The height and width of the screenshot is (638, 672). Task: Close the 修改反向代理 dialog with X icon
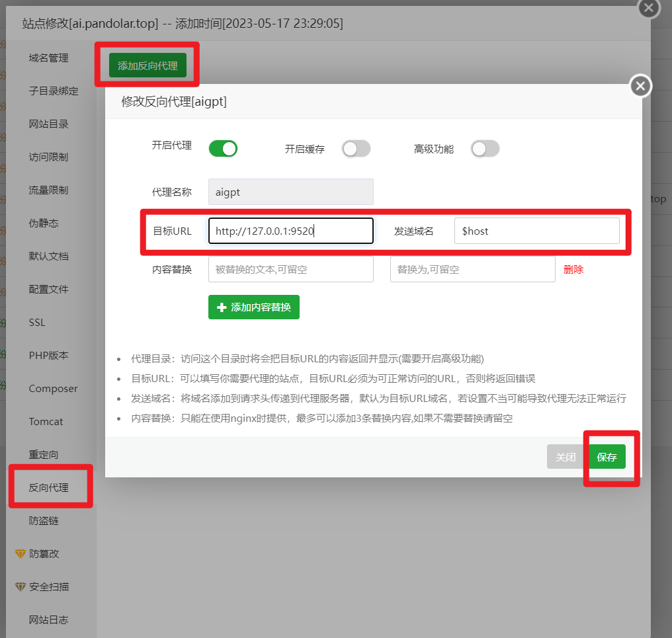coord(640,86)
